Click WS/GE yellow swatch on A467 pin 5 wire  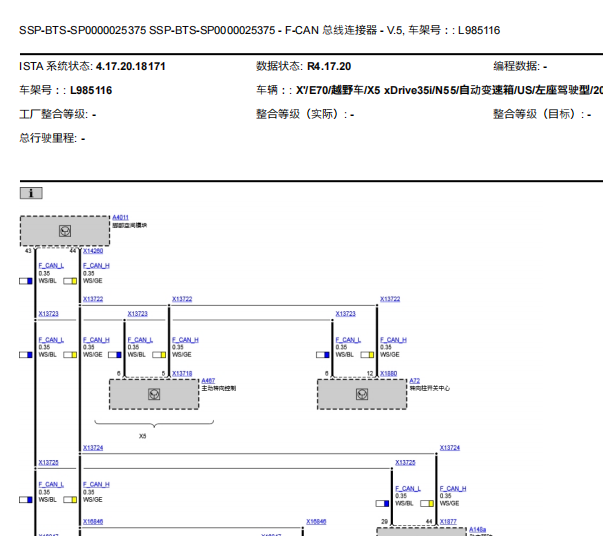click(159, 355)
